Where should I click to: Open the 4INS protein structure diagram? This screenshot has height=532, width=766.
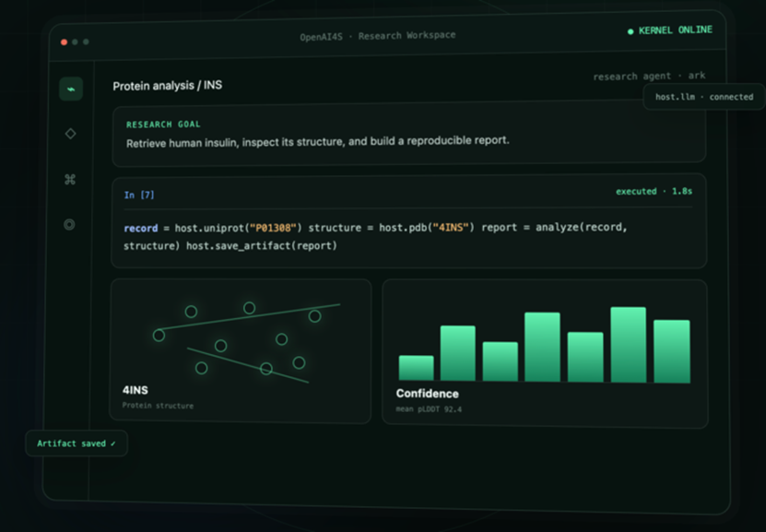pyautogui.click(x=246, y=342)
